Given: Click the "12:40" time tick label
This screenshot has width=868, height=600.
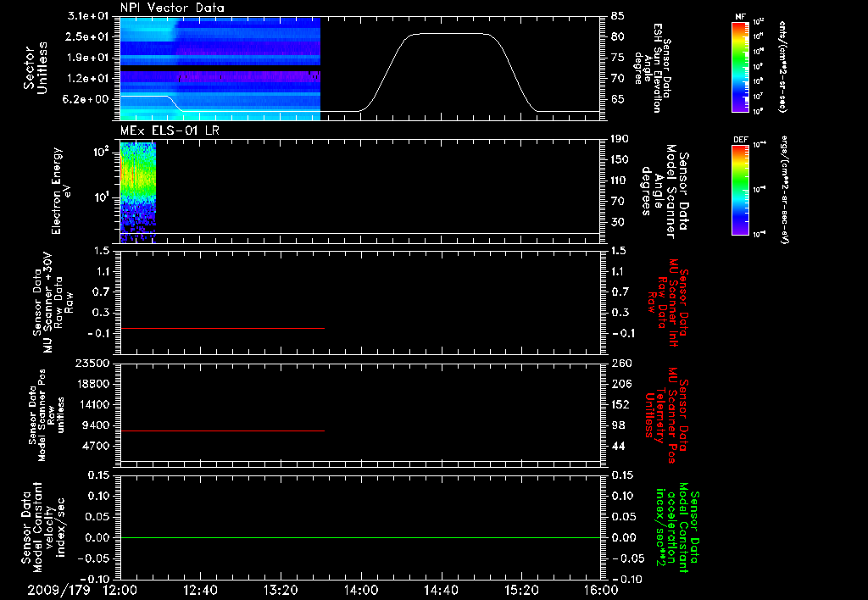Looking at the screenshot, I should [x=200, y=590].
